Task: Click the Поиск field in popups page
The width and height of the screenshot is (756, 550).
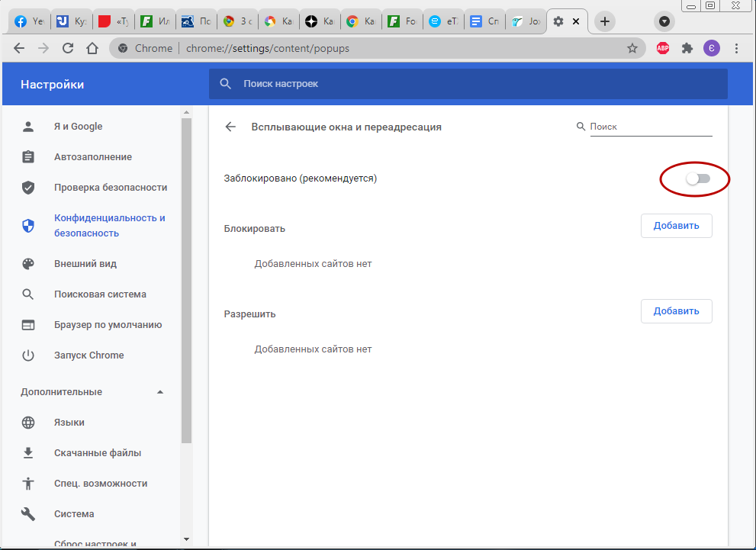Action: (651, 127)
